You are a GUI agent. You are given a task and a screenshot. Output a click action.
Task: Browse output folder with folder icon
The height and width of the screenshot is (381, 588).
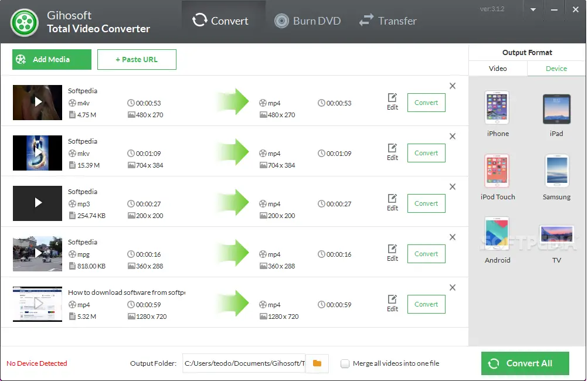click(x=317, y=363)
